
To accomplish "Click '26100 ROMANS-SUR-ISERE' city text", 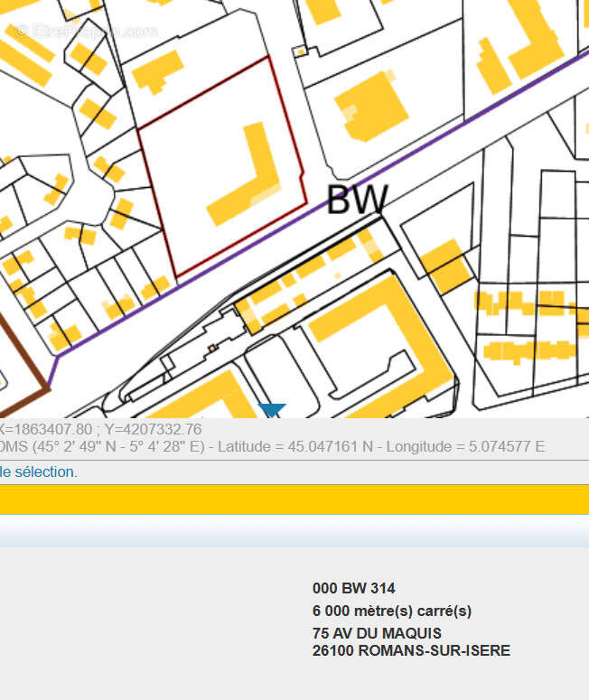I will pos(411,650).
